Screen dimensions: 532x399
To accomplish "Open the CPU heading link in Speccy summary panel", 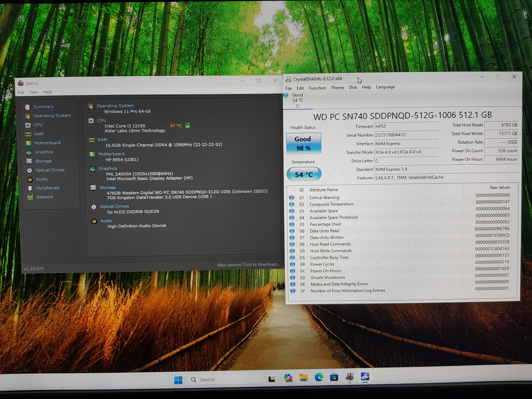I will point(101,120).
